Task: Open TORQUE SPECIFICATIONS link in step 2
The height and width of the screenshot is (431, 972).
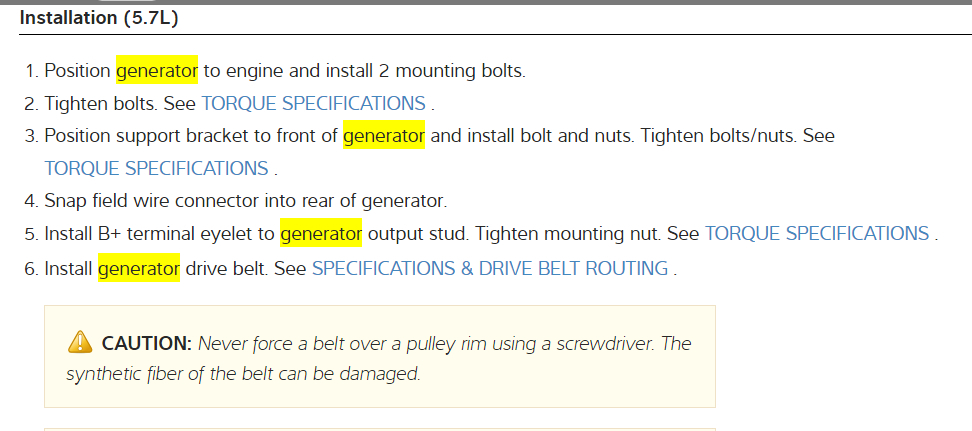Action: [x=313, y=103]
